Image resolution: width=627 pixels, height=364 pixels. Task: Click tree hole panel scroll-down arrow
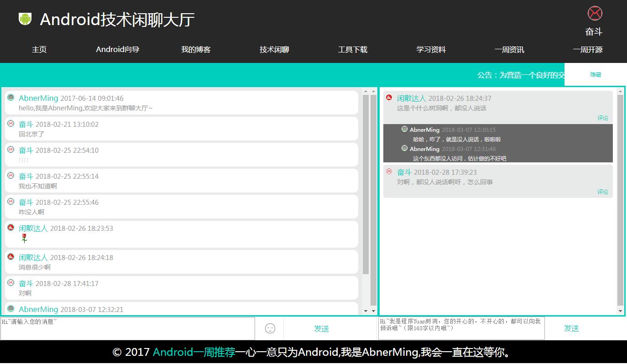point(620,311)
